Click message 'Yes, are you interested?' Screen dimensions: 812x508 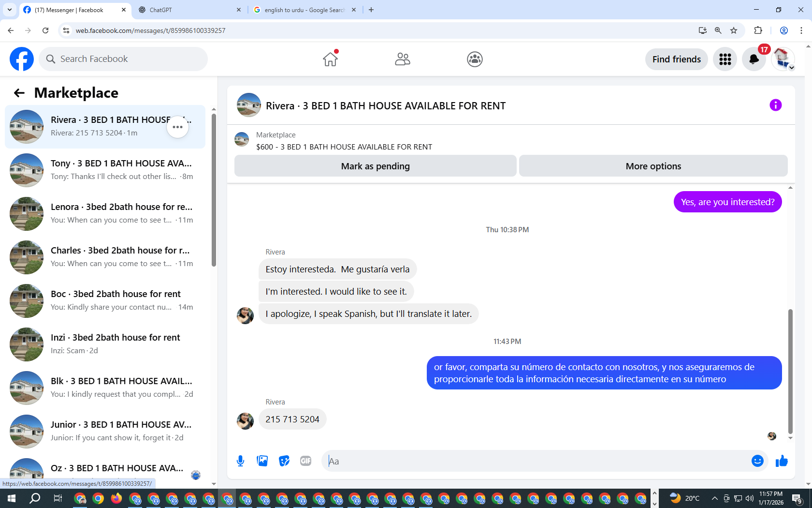point(727,202)
